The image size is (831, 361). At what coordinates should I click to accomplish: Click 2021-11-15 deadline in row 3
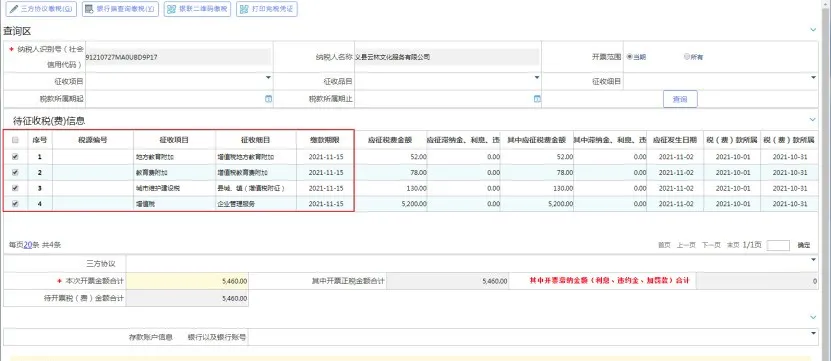click(x=325, y=188)
